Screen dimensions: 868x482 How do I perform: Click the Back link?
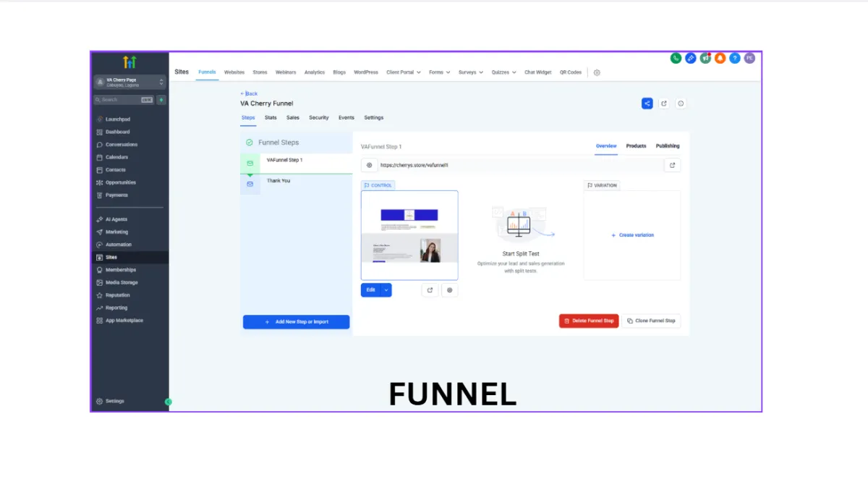point(249,93)
